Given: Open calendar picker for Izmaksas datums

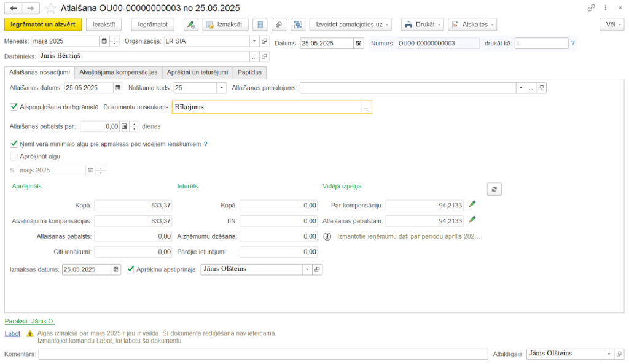Looking at the screenshot, I should [x=116, y=269].
